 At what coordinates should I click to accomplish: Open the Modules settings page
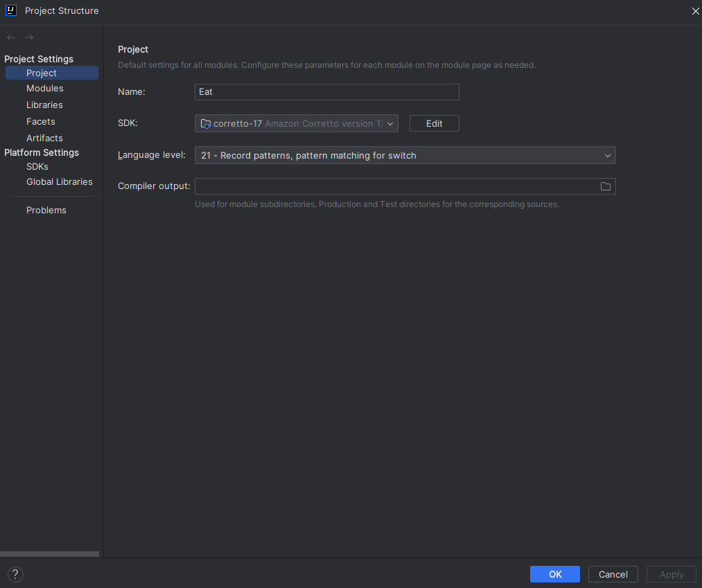click(x=45, y=88)
